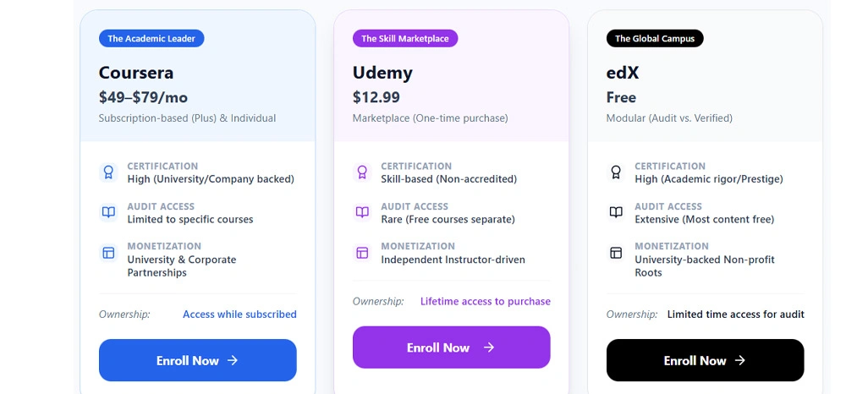Viewport: 868px width, 394px height.
Task: Select The Global Campus badge
Action: pos(655,38)
